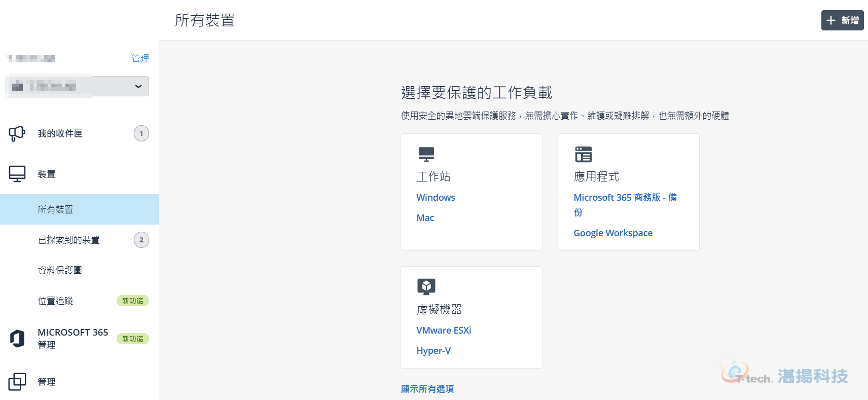The width and height of the screenshot is (868, 400).
Task: Click the overlapping squares Management icon
Action: click(x=17, y=382)
